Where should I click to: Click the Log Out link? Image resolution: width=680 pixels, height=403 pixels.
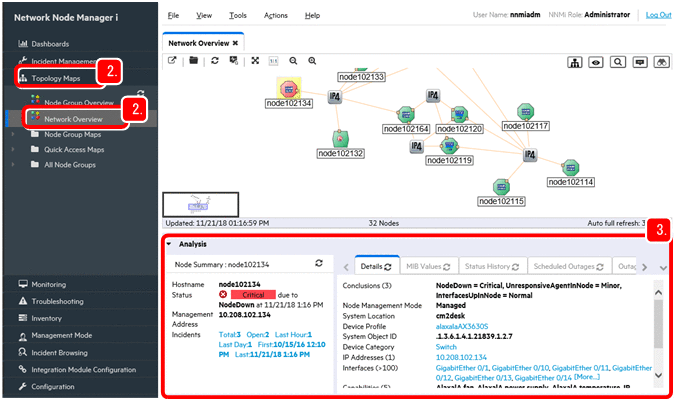(x=658, y=16)
